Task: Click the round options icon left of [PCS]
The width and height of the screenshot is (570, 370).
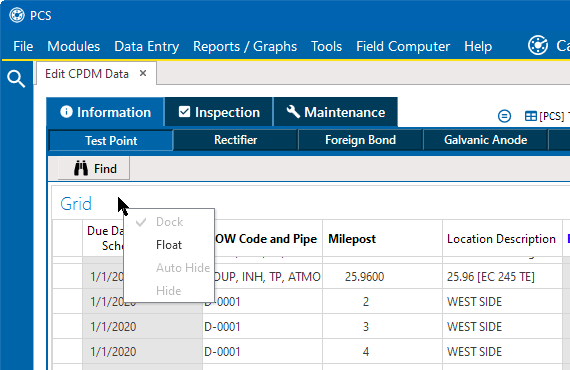Action: 504,116
